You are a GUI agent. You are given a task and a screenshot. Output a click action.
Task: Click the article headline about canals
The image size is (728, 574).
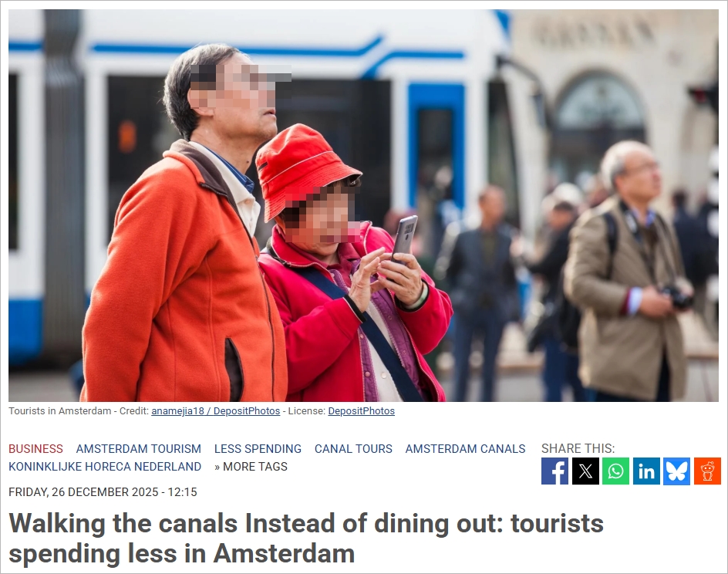[306, 539]
